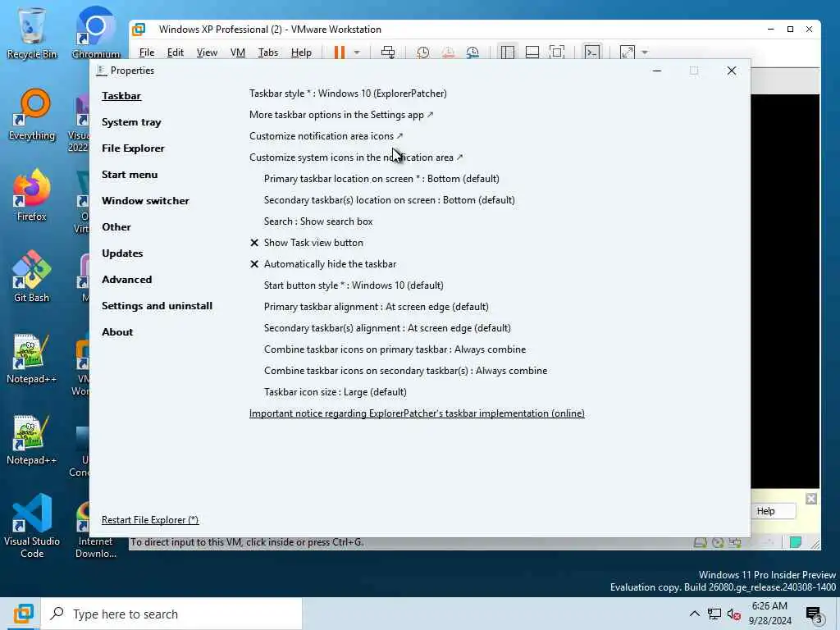This screenshot has height=630, width=840.
Task: Select the Window switcher section
Action: [x=145, y=201]
